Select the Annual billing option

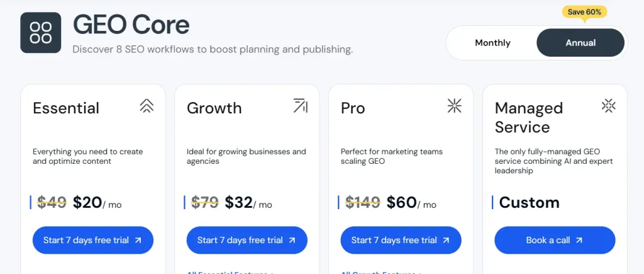(x=580, y=43)
